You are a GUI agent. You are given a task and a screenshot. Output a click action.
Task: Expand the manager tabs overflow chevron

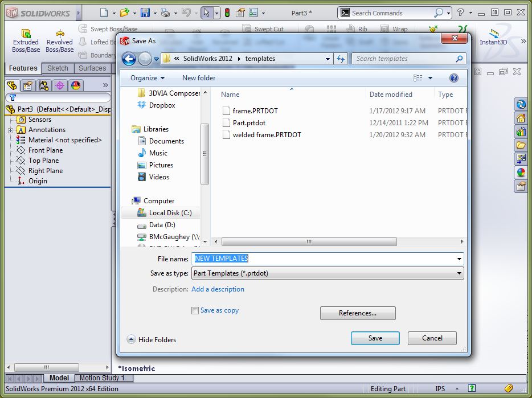[x=105, y=85]
